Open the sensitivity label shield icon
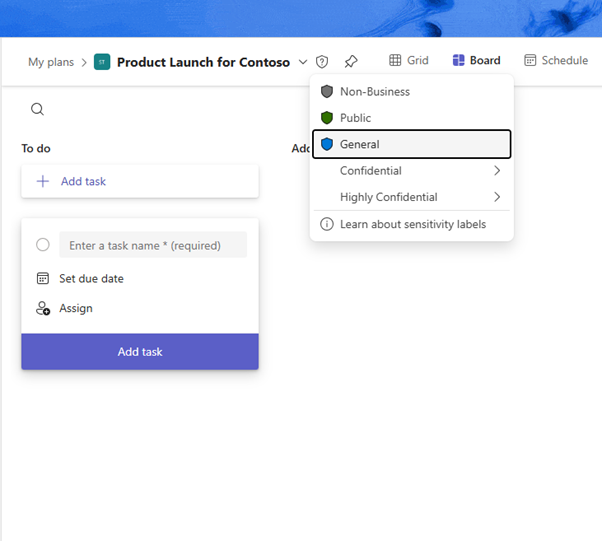Screen dimensions: 602x541 pyautogui.click(x=322, y=61)
